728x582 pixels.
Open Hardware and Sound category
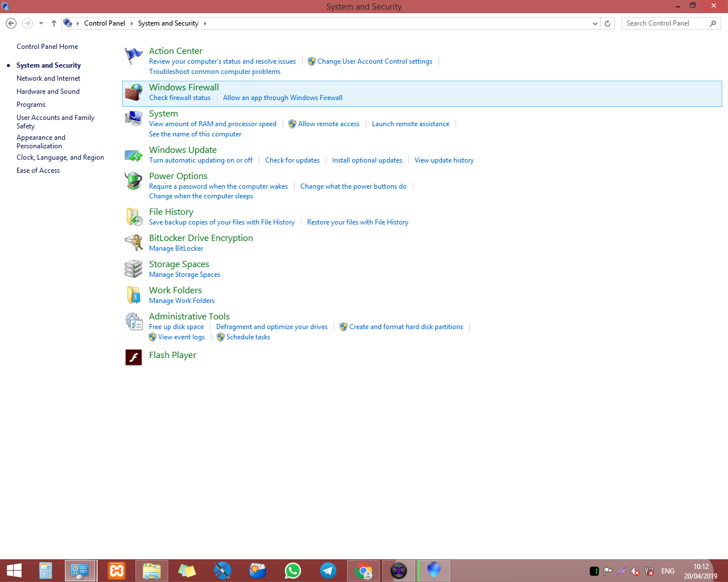pos(48,92)
